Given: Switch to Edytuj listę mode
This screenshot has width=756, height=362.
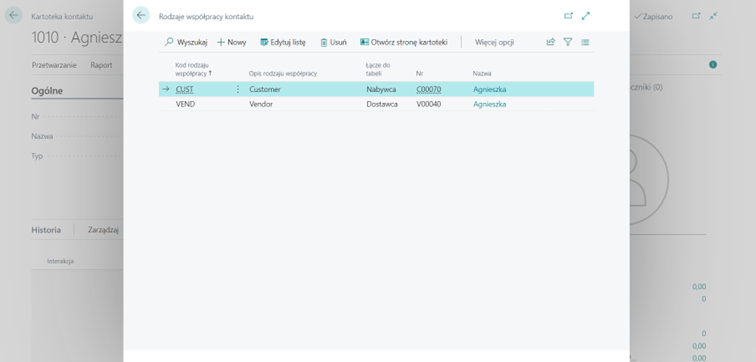Looking at the screenshot, I should point(283,42).
